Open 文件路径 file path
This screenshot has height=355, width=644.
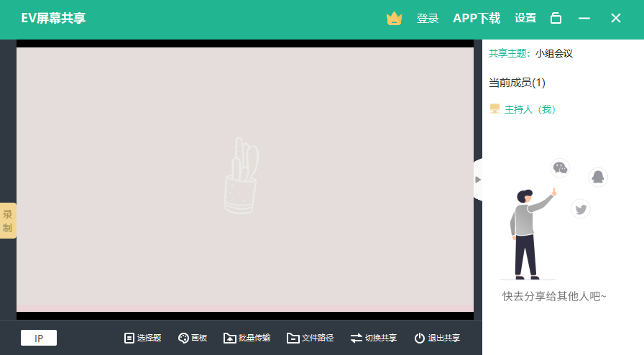[x=310, y=338]
